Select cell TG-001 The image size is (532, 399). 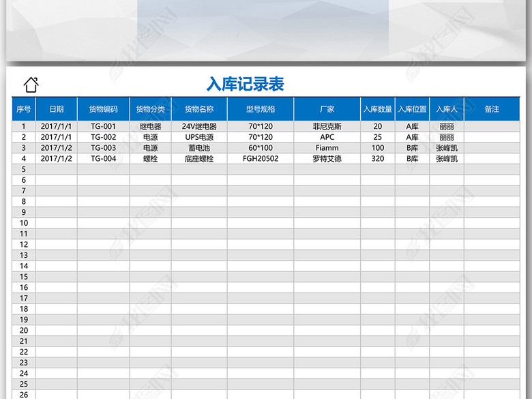(x=104, y=127)
